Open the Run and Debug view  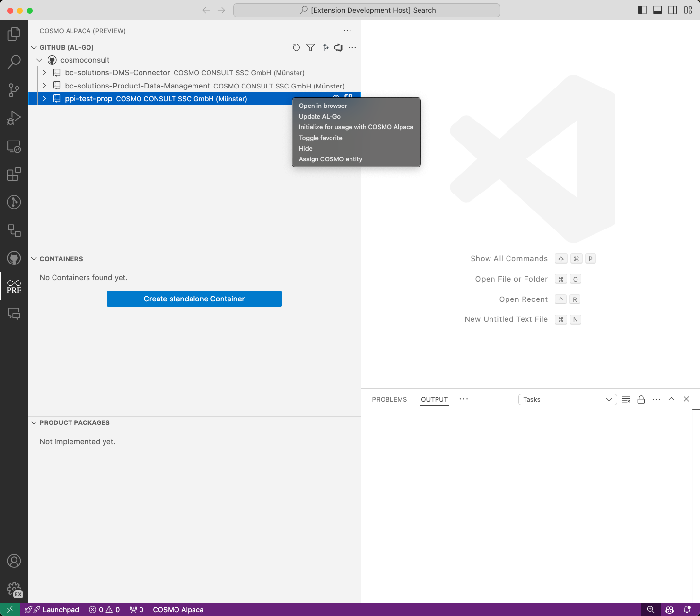(14, 118)
